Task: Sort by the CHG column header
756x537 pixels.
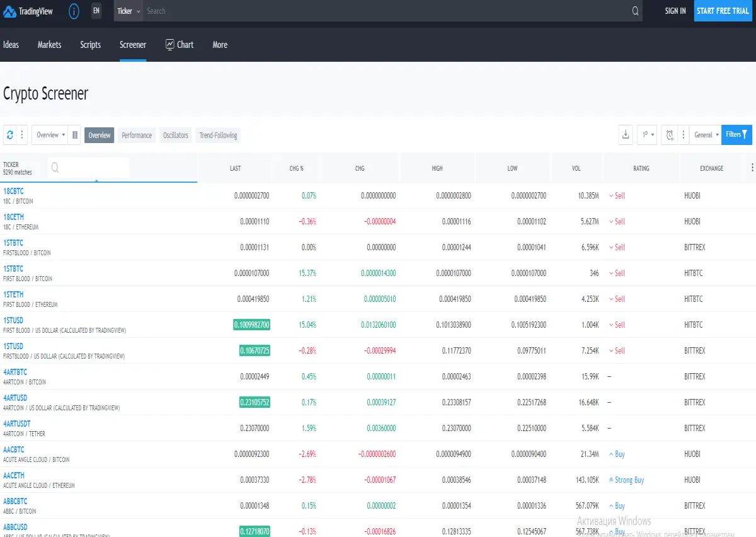Action: click(360, 168)
